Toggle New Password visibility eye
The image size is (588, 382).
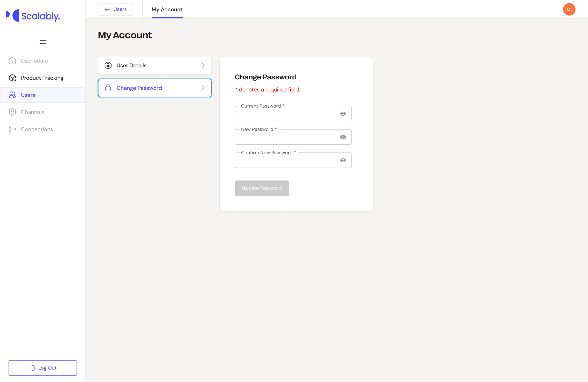(x=343, y=137)
